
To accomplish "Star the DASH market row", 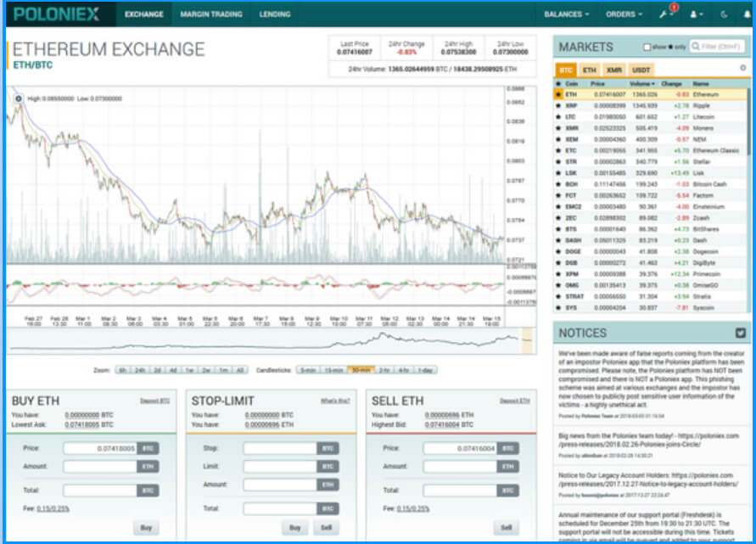I will tap(558, 240).
